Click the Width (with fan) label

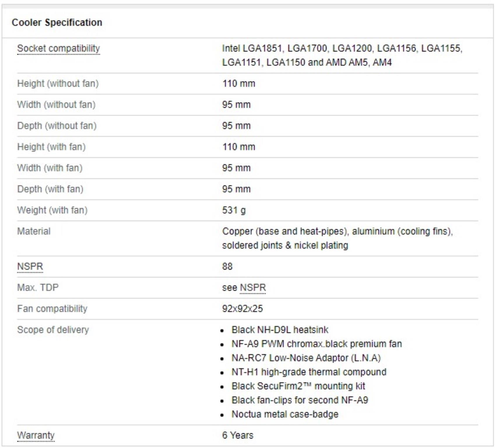tap(50, 168)
